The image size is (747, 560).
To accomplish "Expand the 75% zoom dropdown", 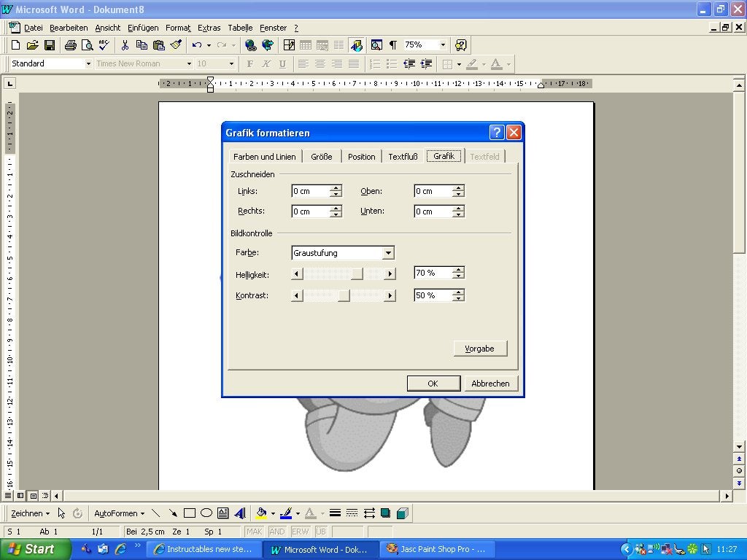I will (x=443, y=45).
